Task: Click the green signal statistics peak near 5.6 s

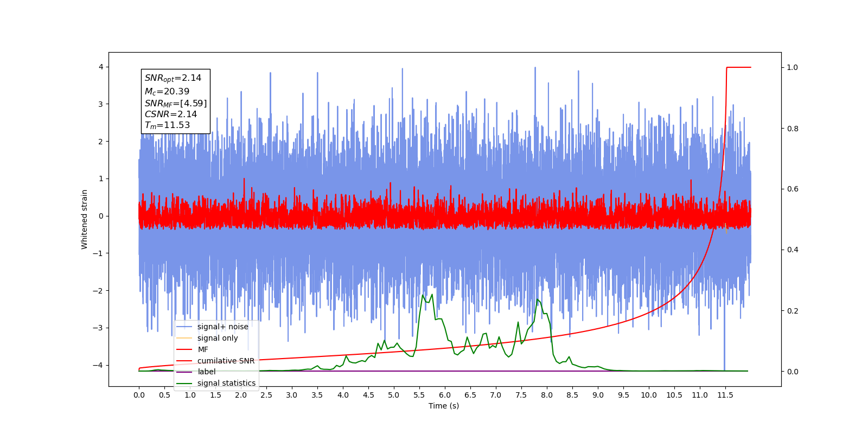Action: [423, 296]
